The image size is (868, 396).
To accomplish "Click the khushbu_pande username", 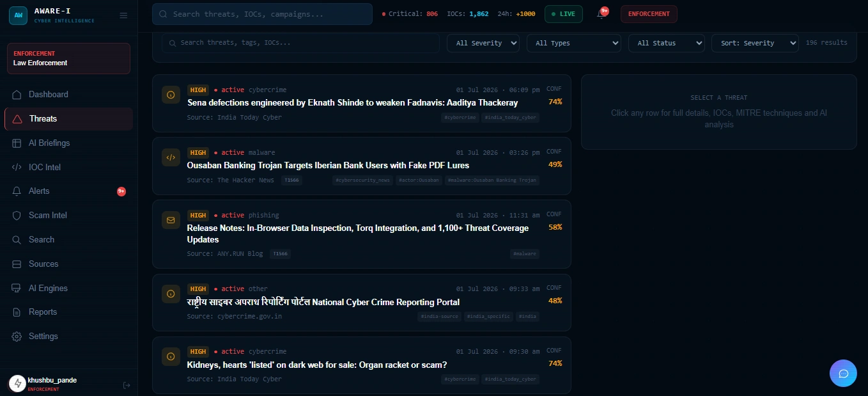I will click(52, 380).
